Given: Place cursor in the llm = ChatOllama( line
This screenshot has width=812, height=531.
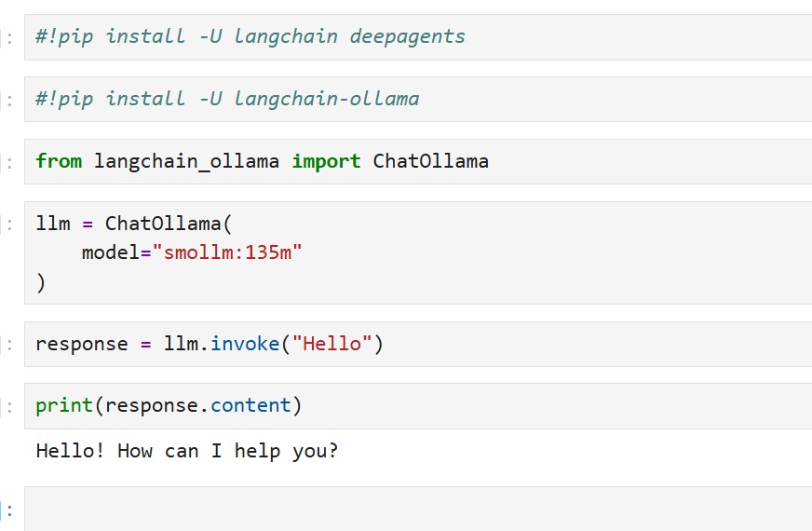Looking at the screenshot, I should click(x=133, y=224).
